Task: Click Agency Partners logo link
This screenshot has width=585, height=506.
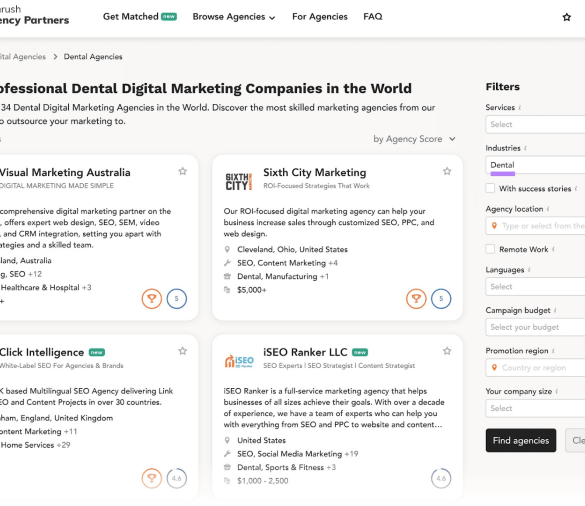Action: (x=34, y=15)
